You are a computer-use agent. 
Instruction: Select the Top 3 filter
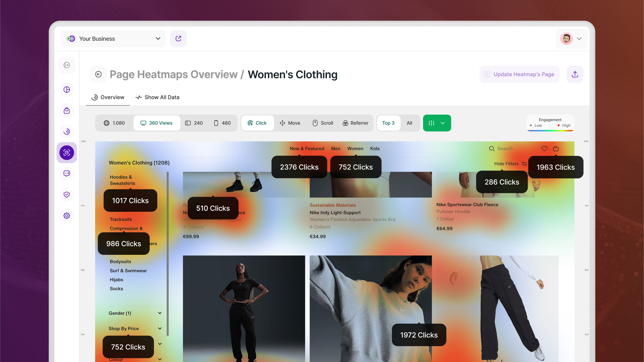pyautogui.click(x=388, y=123)
